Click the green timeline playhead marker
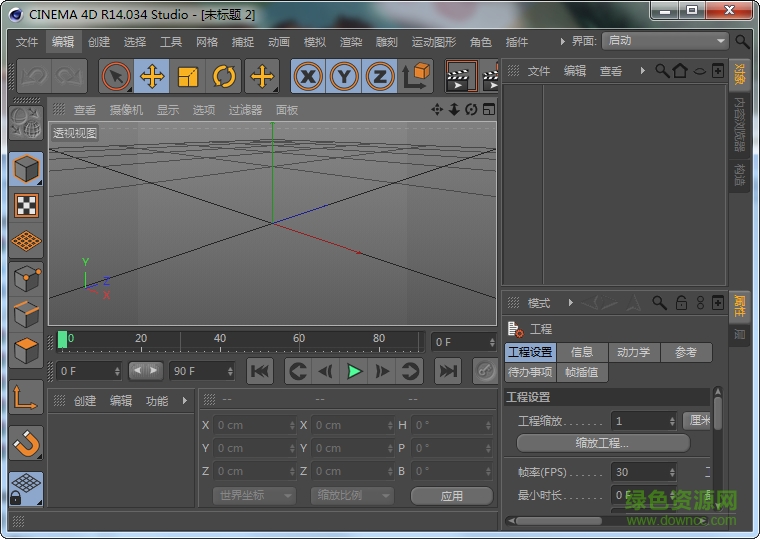The image size is (760, 539). point(62,339)
